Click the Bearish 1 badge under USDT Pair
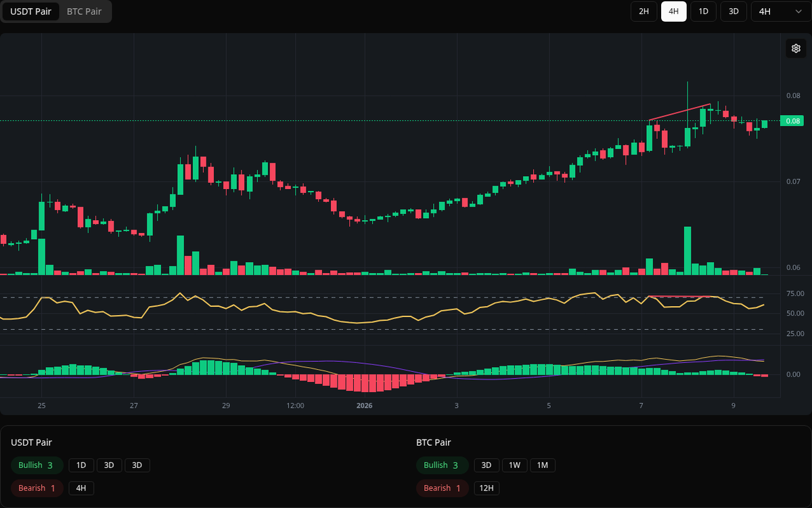The image size is (812, 508). tap(37, 488)
